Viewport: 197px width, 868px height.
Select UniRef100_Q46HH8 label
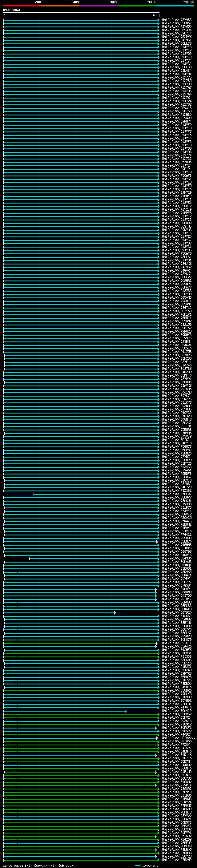click(x=177, y=544)
